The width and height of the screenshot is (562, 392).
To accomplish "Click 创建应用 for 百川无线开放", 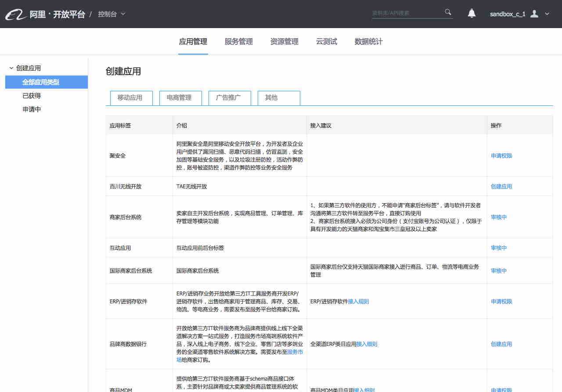I will tap(501, 187).
